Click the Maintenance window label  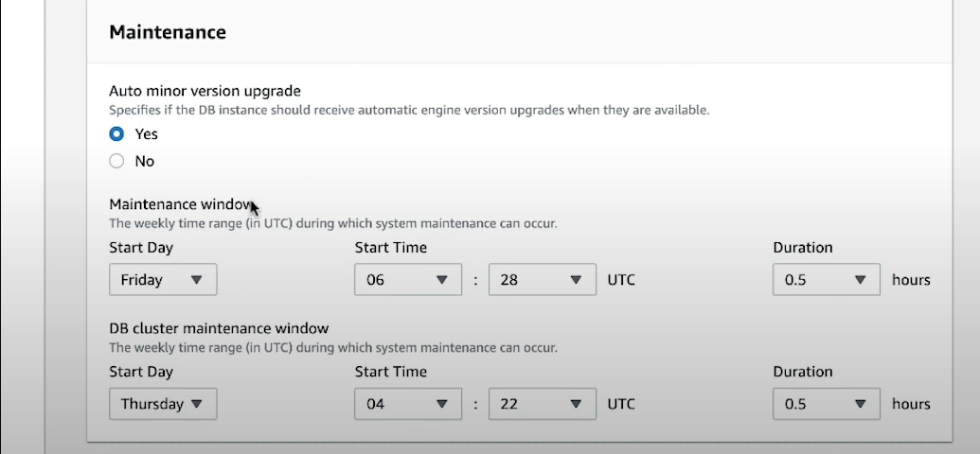click(180, 204)
